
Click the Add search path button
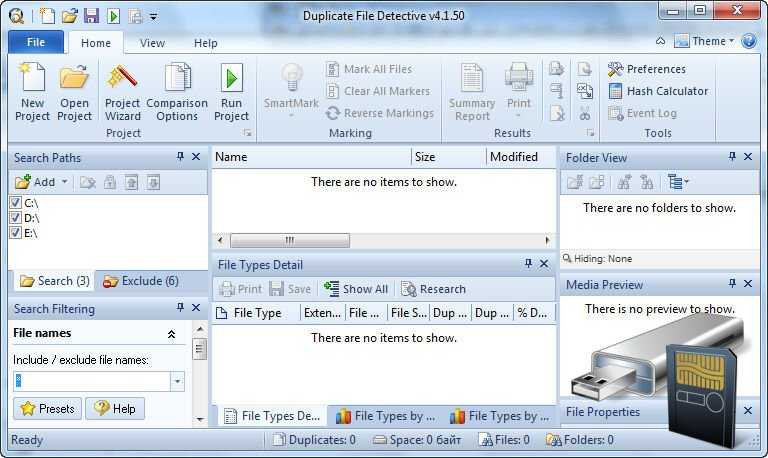(x=35, y=182)
